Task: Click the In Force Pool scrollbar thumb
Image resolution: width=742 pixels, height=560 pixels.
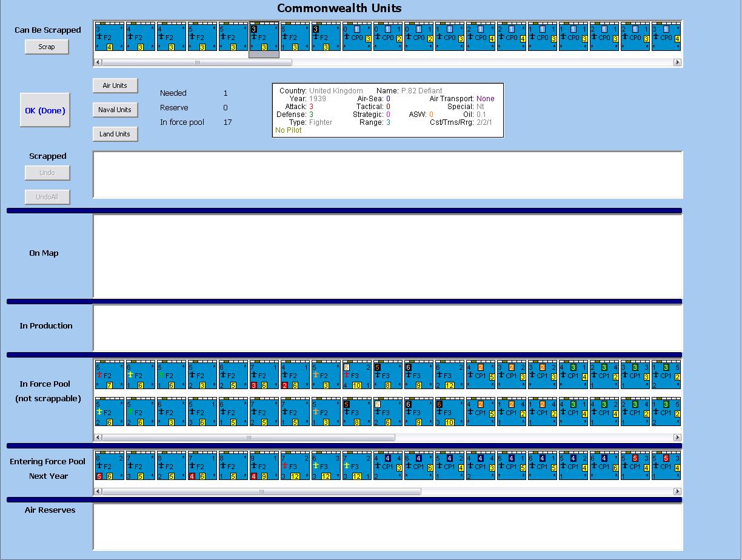Action: 249,437
